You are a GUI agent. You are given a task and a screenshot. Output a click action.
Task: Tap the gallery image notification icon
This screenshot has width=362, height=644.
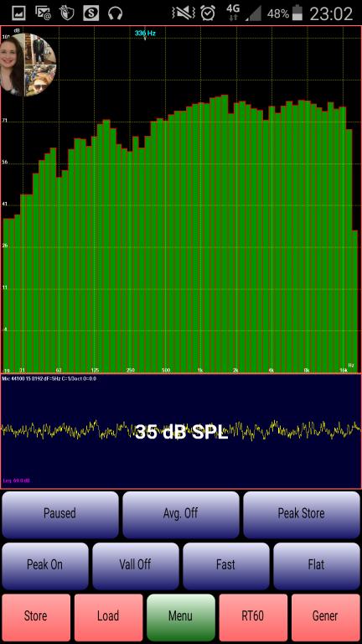(18, 13)
